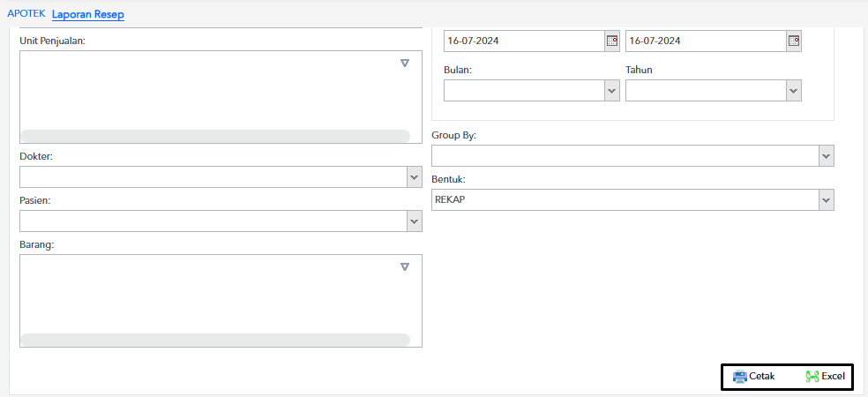Click the Unit Penjualan horizontal scrollbar
The width and height of the screenshot is (868, 397).
pyautogui.click(x=214, y=136)
